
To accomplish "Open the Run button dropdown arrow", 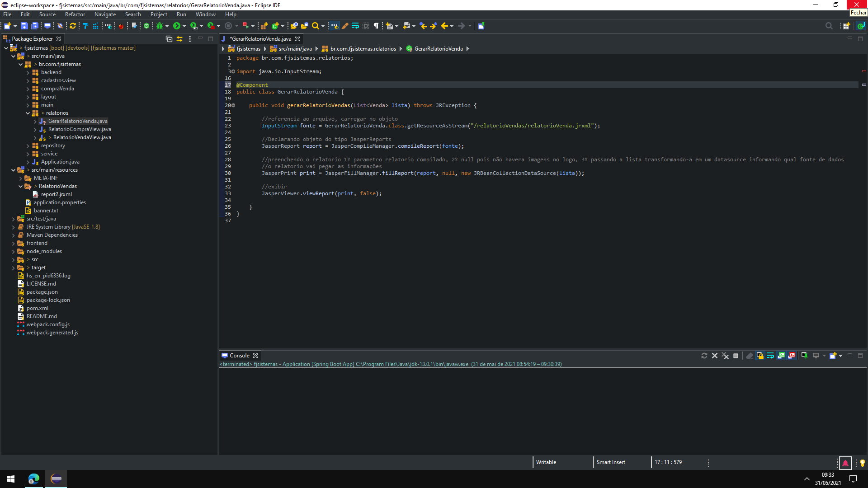I will pyautogui.click(x=184, y=26).
